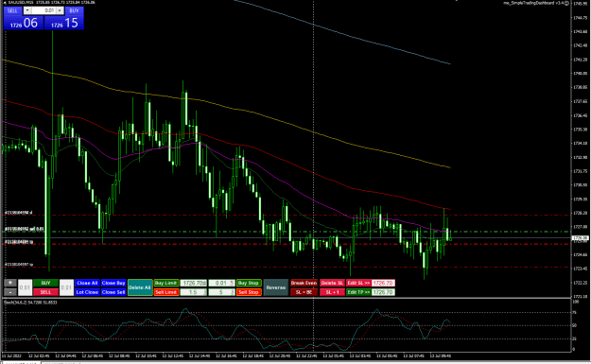Click the dashboard minus lot button
The width and height of the screenshot is (591, 364).
(10, 292)
